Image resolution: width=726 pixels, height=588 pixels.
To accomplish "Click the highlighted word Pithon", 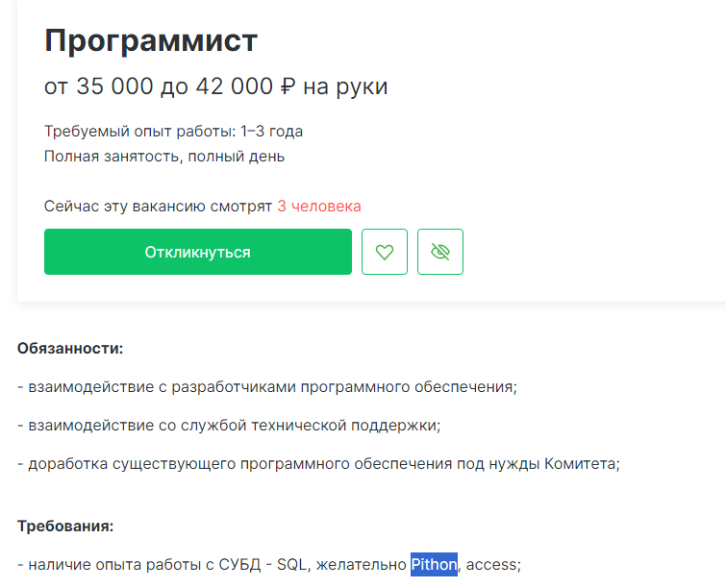I will [x=434, y=564].
